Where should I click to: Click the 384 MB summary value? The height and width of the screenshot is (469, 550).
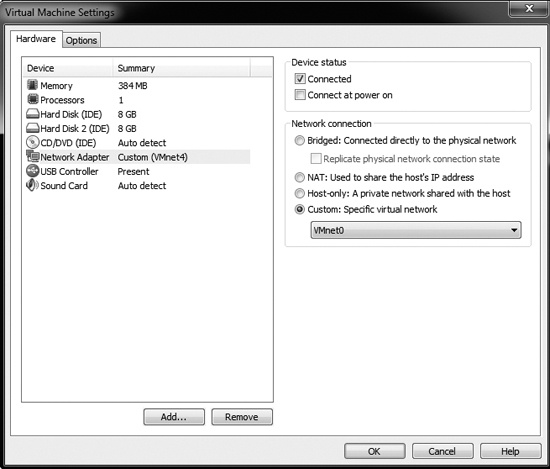pos(133,86)
